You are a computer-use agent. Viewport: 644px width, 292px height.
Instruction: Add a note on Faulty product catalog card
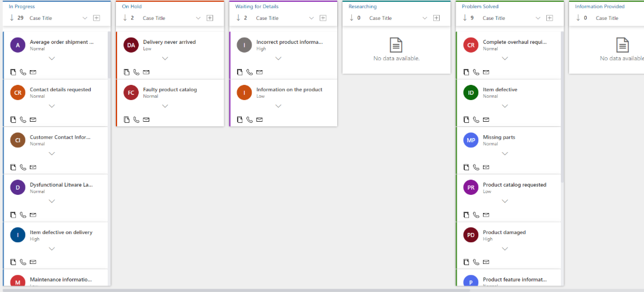(126, 120)
